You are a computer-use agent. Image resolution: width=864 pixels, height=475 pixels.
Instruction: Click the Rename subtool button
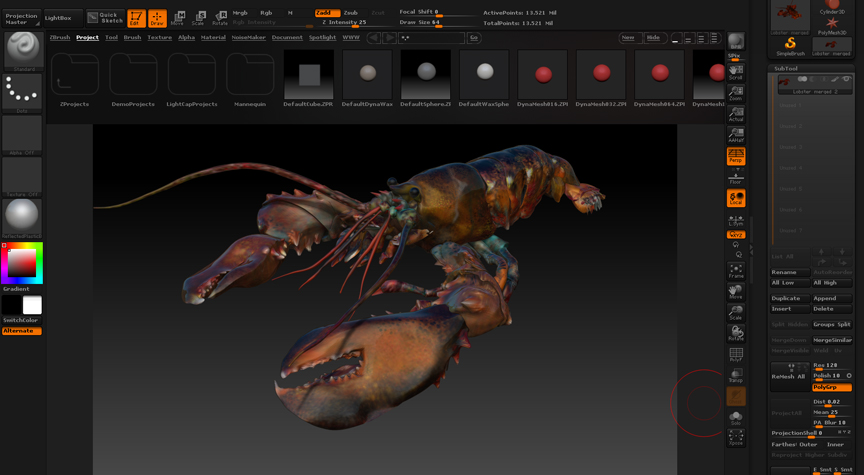[790, 272]
